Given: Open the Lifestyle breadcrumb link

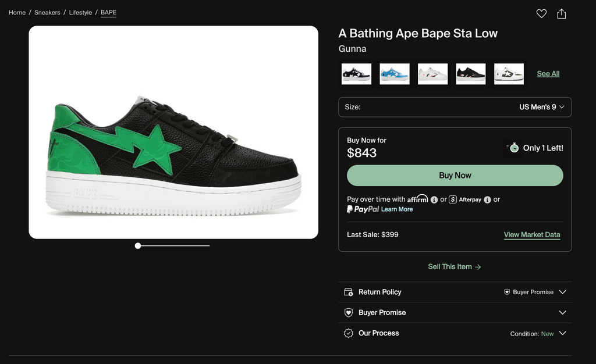Looking at the screenshot, I should [x=80, y=12].
